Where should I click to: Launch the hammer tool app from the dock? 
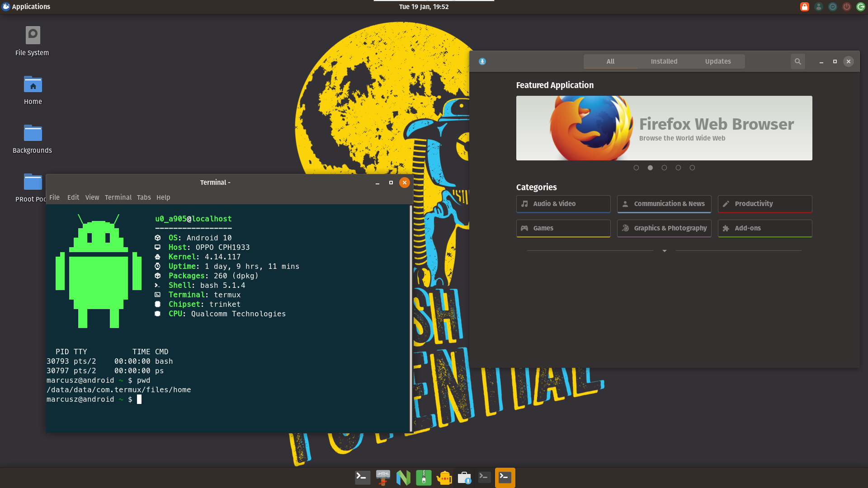[x=383, y=478]
